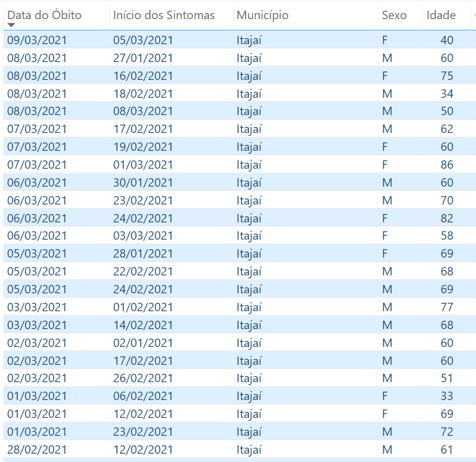Select symptom start date 18/02/2021
This screenshot has width=476, height=462.
tap(142, 94)
